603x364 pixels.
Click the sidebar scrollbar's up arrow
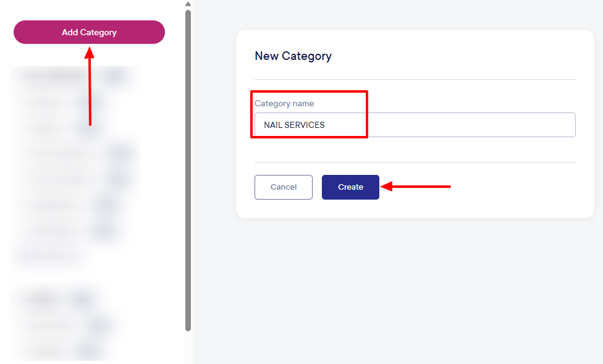pos(188,4)
